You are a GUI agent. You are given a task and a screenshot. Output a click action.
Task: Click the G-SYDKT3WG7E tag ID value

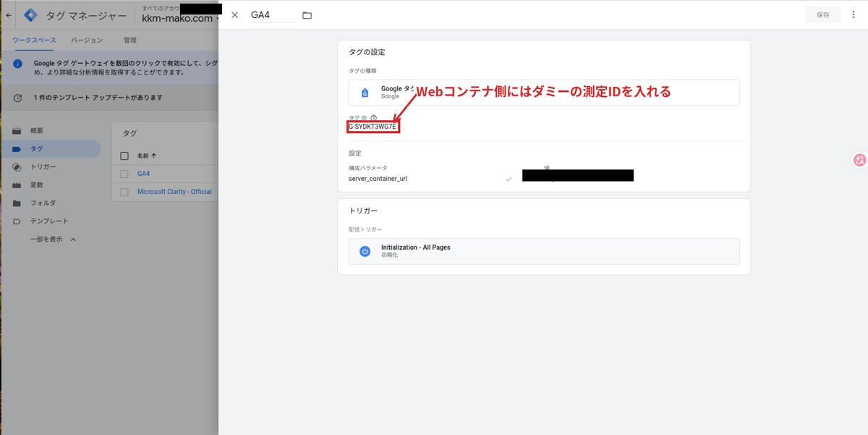[x=373, y=127]
